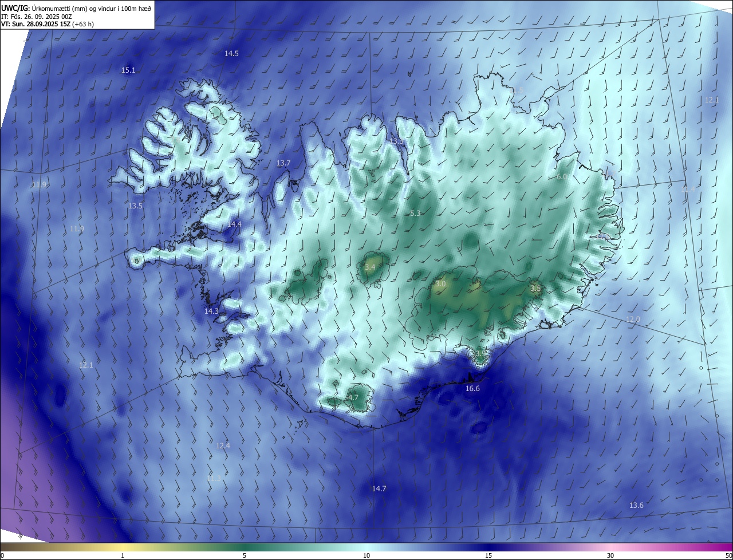Click the 14.3 value label near Faxaflói

coord(211,311)
